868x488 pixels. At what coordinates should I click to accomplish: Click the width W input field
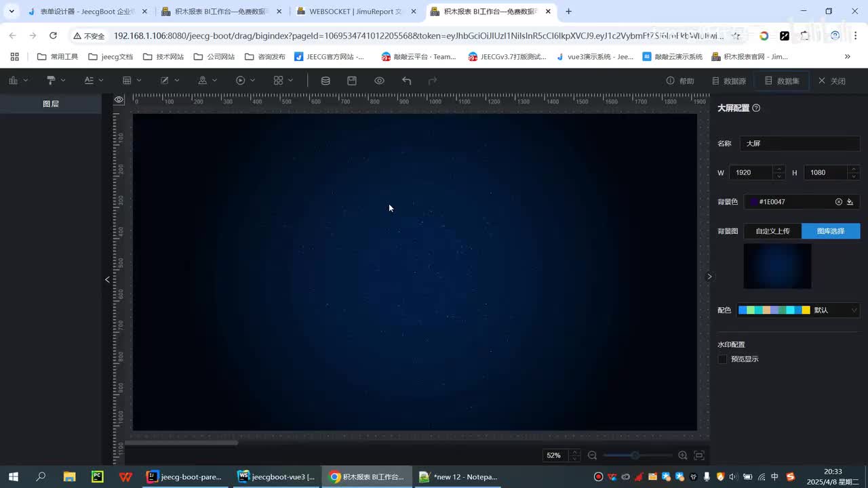[x=751, y=173]
